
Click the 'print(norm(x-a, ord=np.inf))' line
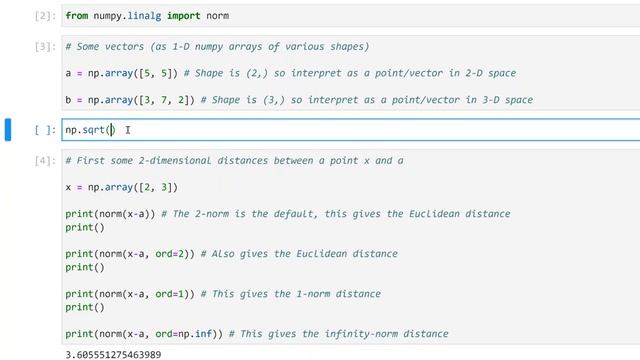[257, 334]
